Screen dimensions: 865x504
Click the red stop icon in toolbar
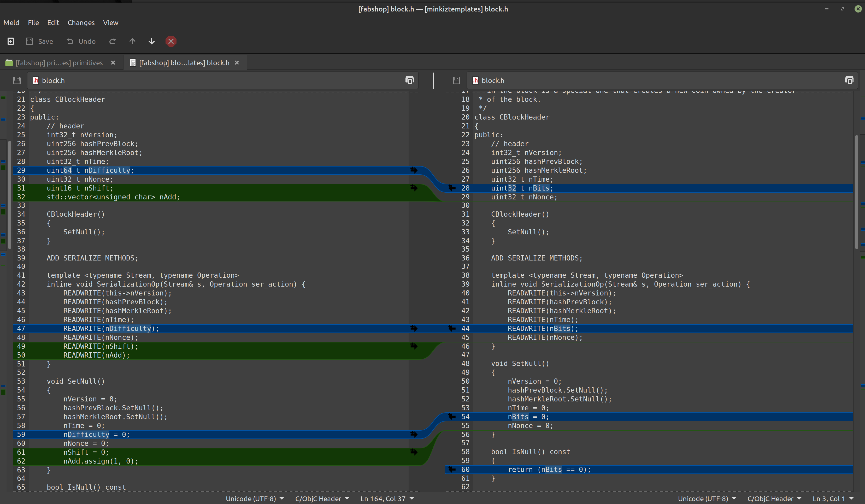click(171, 41)
